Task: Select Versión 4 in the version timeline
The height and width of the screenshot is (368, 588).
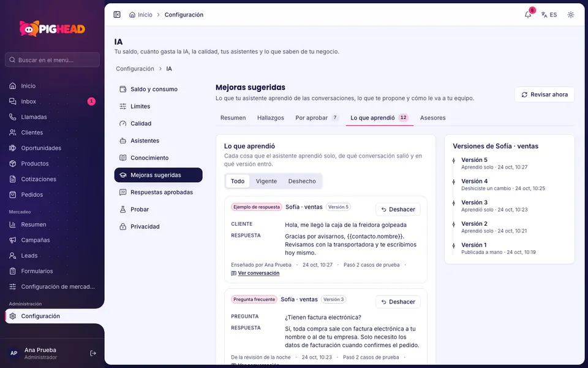Action: click(474, 182)
